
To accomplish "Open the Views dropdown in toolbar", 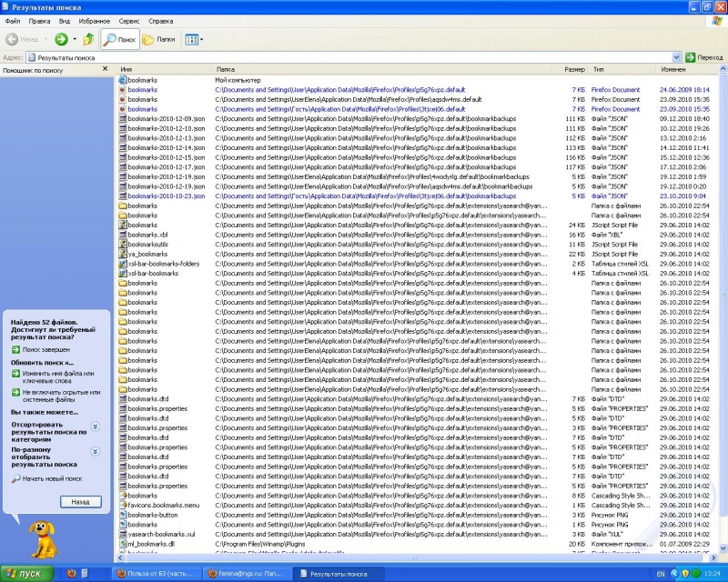I will 194,39.
